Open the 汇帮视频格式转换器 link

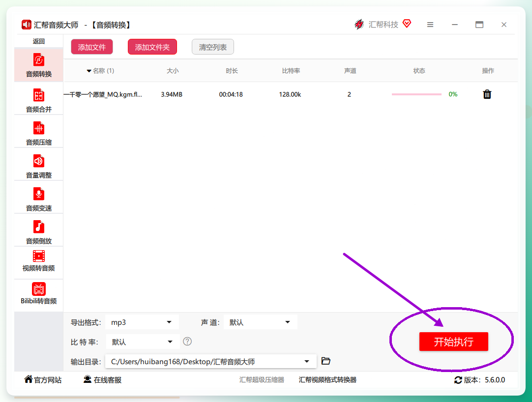(327, 380)
